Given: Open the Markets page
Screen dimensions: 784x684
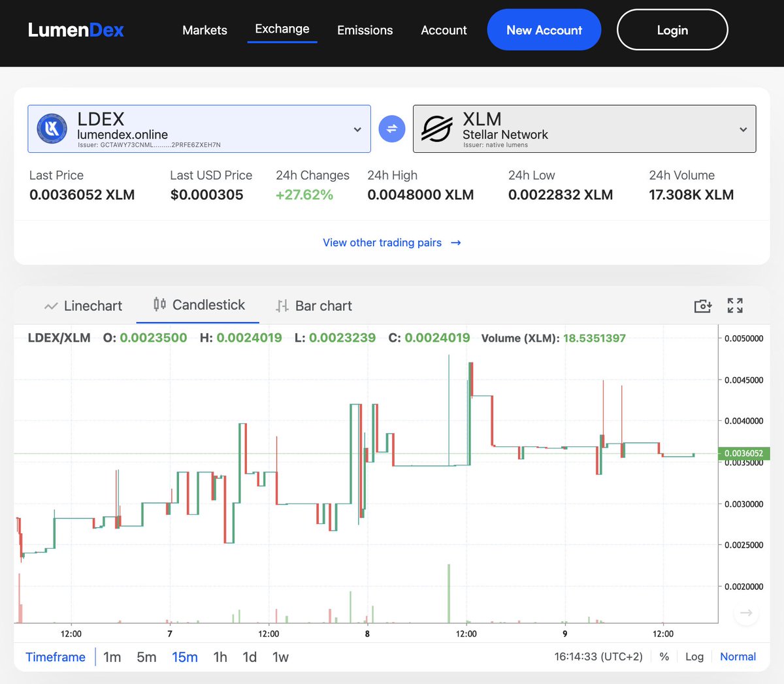Looking at the screenshot, I should (x=204, y=30).
